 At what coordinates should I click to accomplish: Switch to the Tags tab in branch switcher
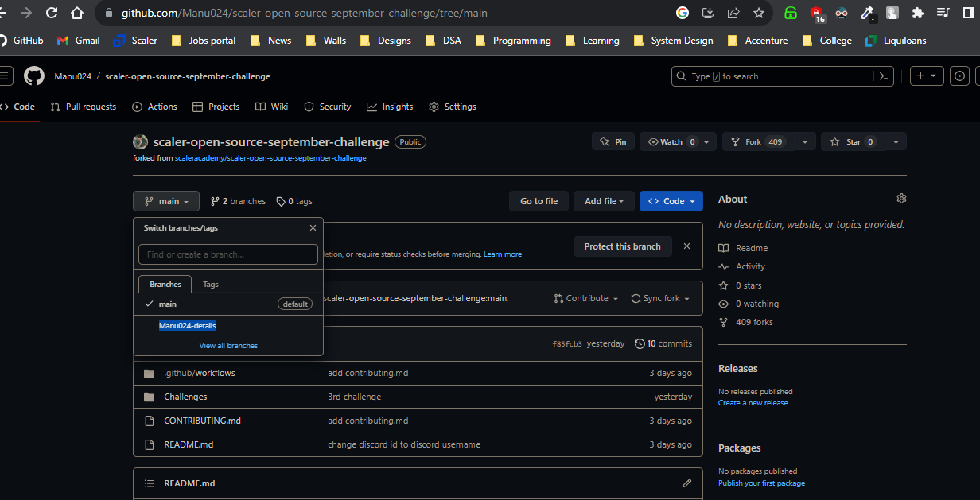tap(210, 284)
